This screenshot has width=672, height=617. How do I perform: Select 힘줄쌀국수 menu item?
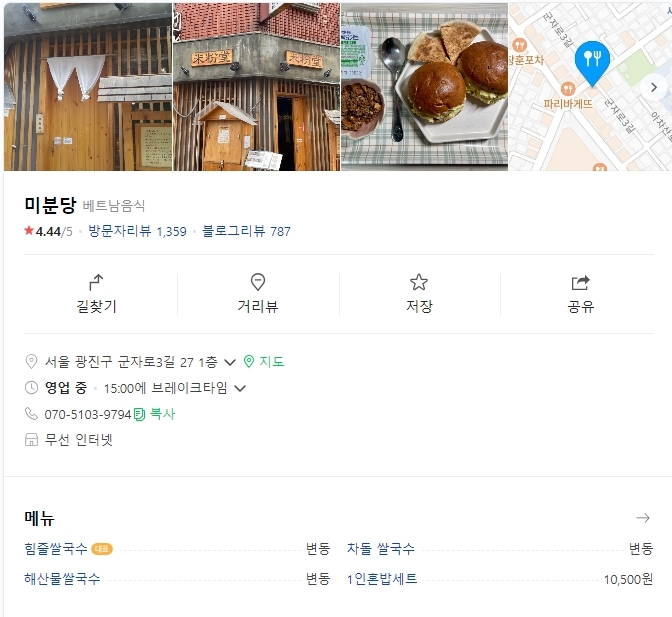(56, 549)
